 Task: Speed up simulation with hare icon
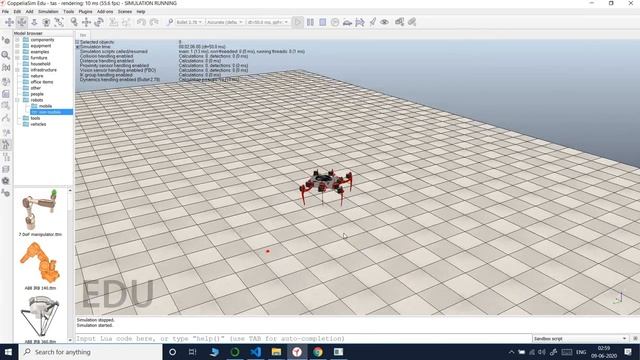coord(360,22)
